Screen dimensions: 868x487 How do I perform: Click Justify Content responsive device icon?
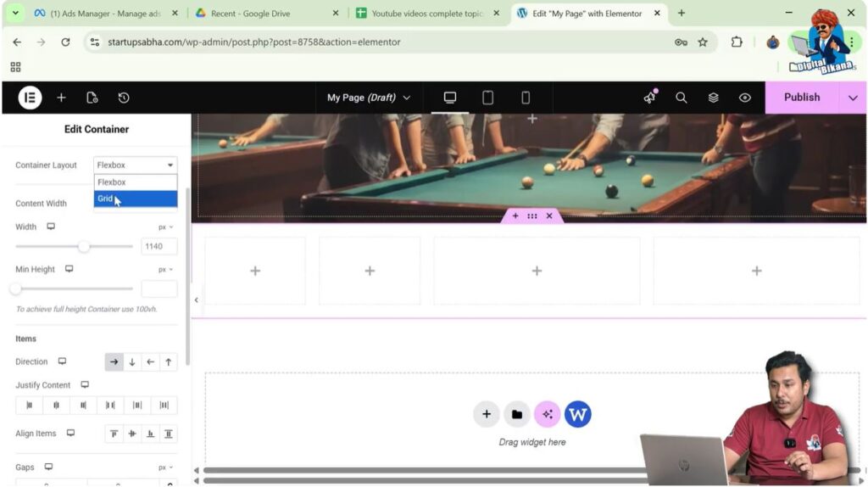[x=85, y=384]
